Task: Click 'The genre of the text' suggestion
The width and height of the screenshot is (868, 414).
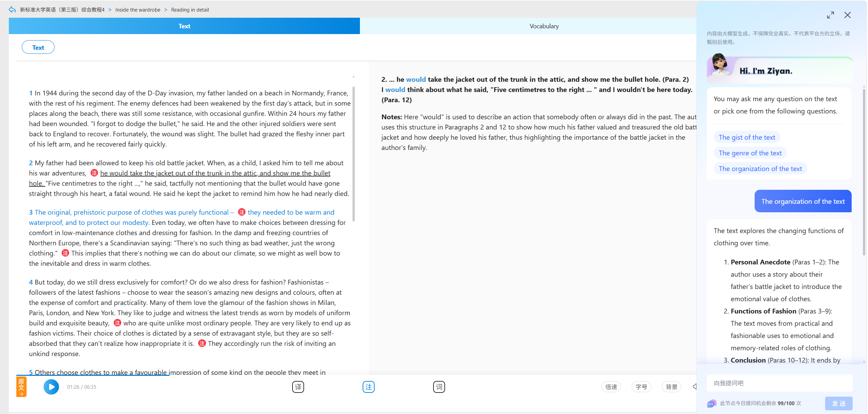Action: pos(750,153)
